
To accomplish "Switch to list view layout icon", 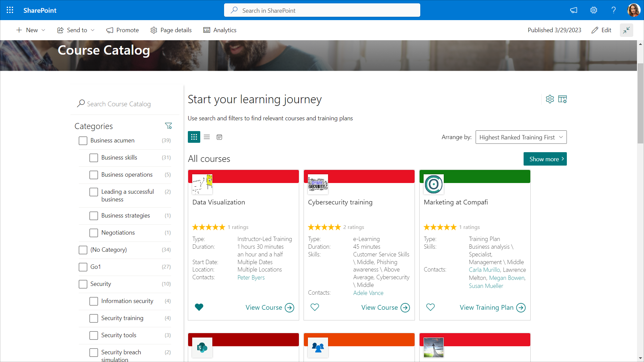I will 207,137.
